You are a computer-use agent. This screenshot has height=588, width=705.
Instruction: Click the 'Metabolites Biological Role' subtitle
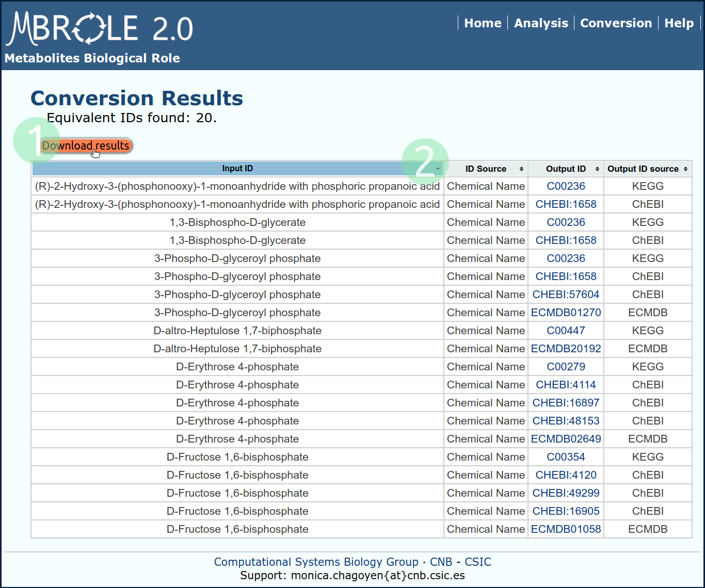click(x=92, y=58)
